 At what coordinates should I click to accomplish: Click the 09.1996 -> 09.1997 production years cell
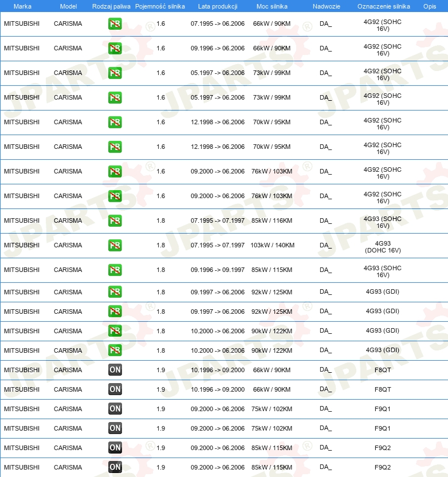218,270
